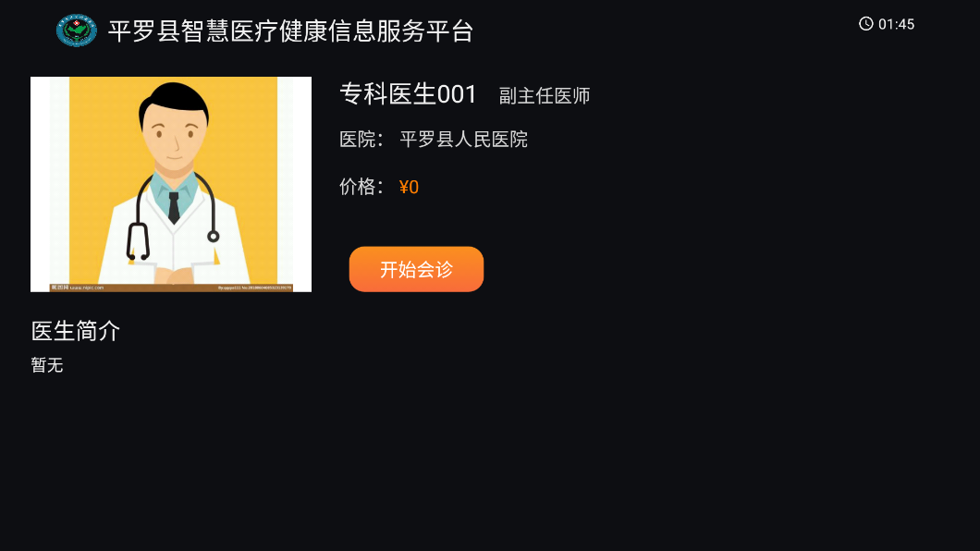Click the 开始会诊 orange button
The height and width of the screenshot is (551, 980).
click(x=416, y=269)
